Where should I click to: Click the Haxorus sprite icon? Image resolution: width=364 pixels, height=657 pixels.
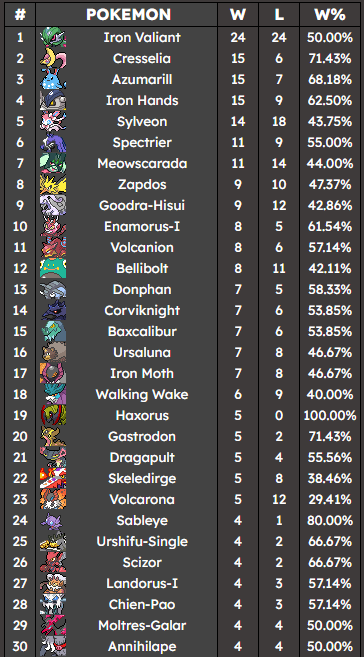[x=53, y=416]
